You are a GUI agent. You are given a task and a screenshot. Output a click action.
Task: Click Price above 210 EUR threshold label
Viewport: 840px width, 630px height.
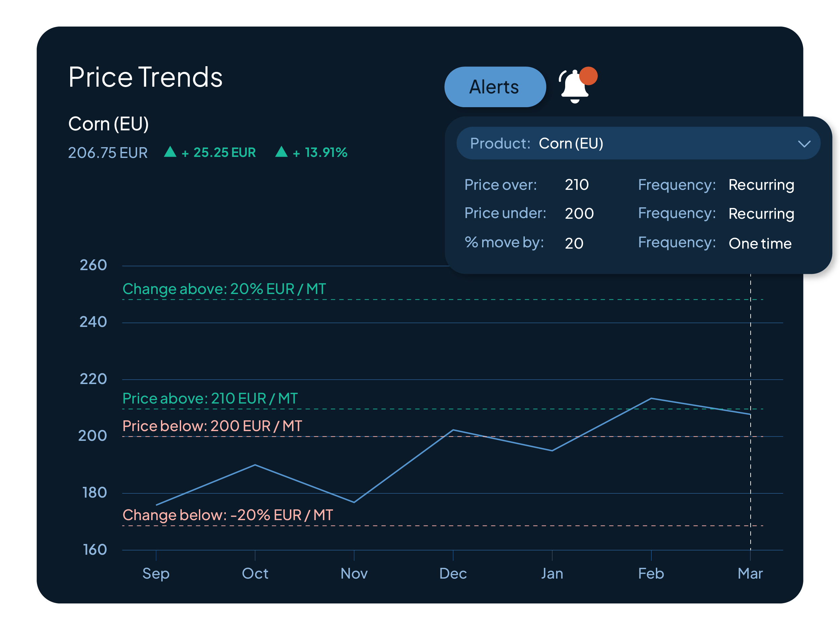coord(210,398)
